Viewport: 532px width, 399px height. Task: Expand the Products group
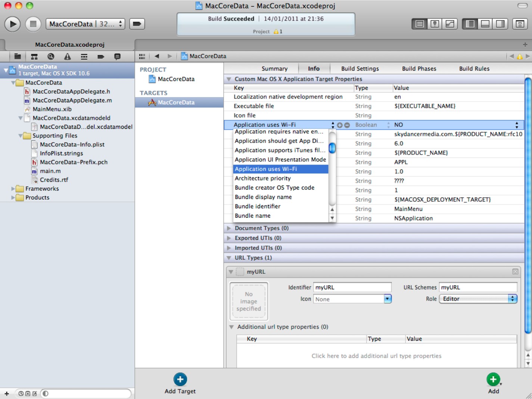pos(13,198)
